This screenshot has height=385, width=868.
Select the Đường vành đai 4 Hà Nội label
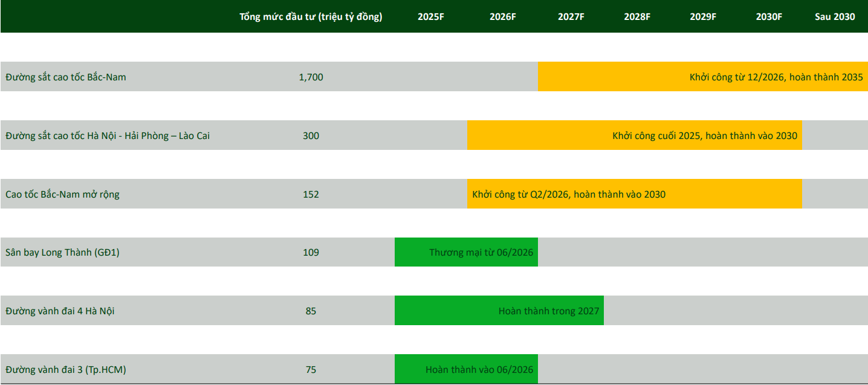pyautogui.click(x=60, y=311)
